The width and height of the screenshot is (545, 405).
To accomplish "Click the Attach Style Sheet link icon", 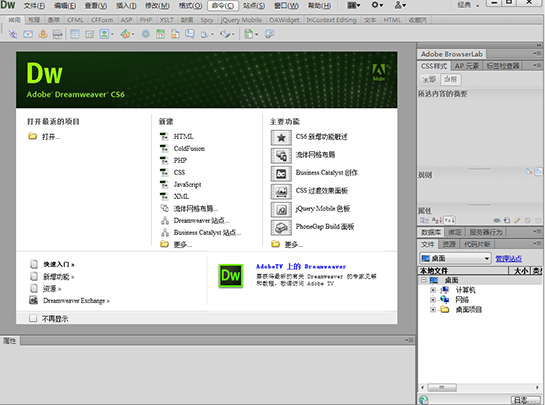I will [x=497, y=220].
